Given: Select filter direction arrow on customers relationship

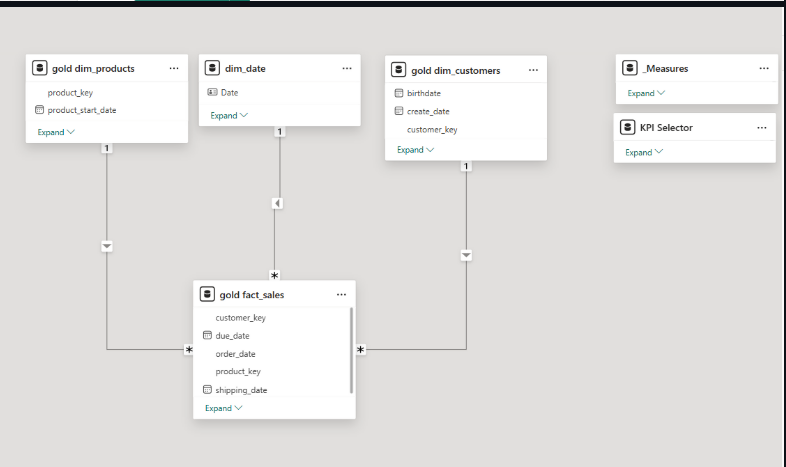Looking at the screenshot, I should 466,256.
